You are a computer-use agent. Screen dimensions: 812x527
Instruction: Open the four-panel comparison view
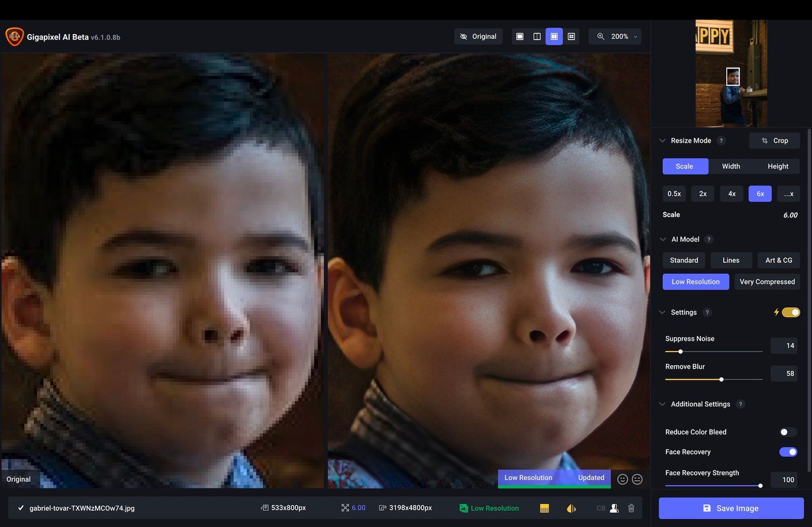[571, 36]
